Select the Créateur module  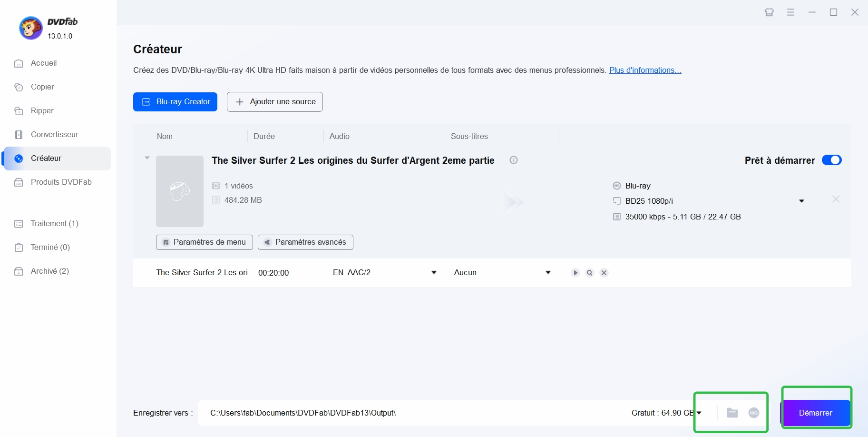[x=57, y=159]
